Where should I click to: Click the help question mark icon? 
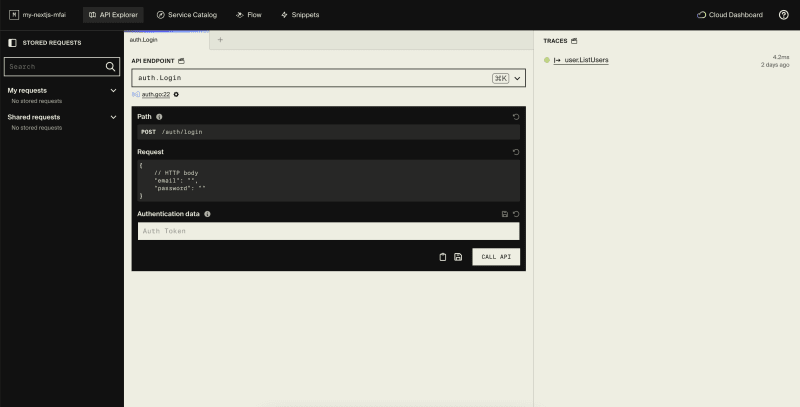(784, 15)
